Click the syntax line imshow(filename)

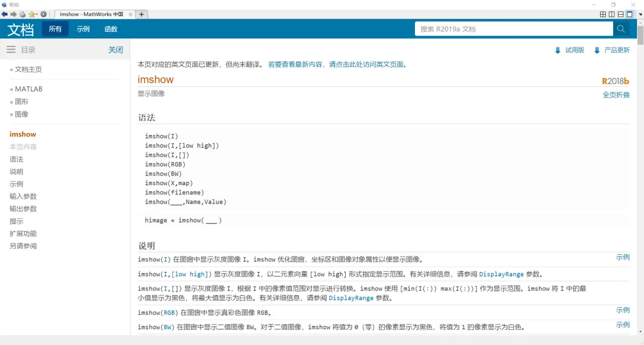[x=174, y=193]
